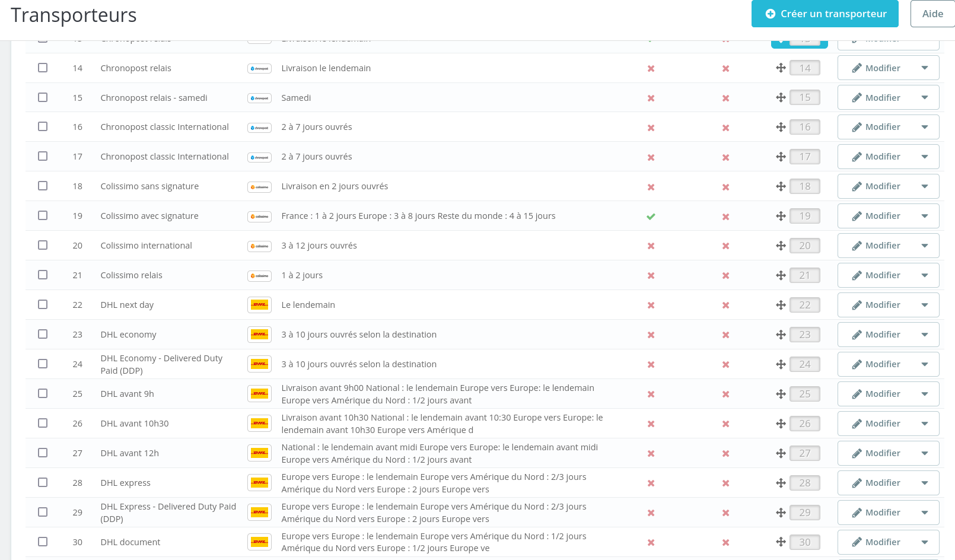Click the first red cross for Colissimo international

[x=651, y=246]
